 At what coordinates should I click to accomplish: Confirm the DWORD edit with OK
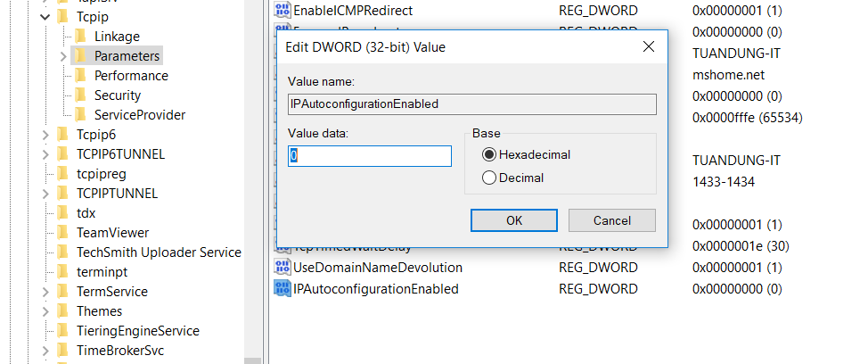pos(514,220)
